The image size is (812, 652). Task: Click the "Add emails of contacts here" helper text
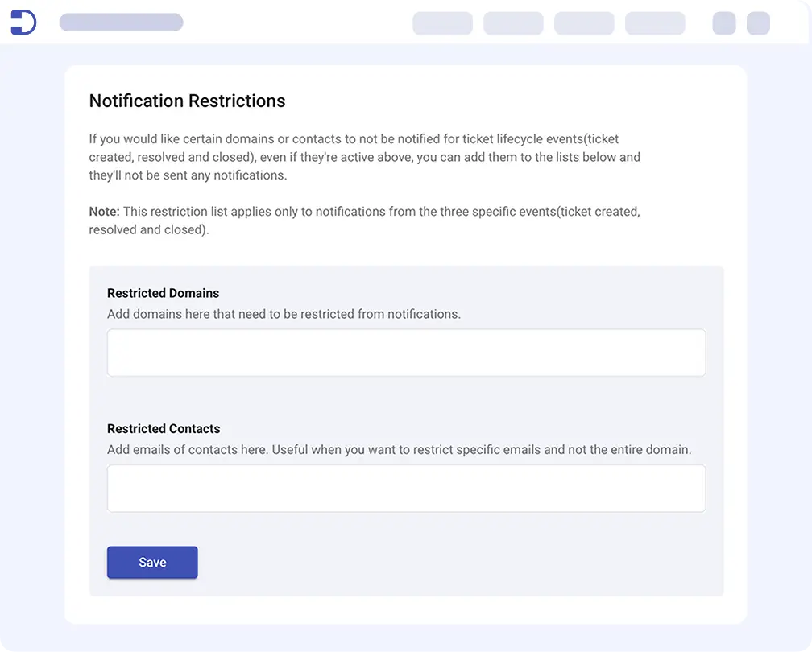click(399, 450)
